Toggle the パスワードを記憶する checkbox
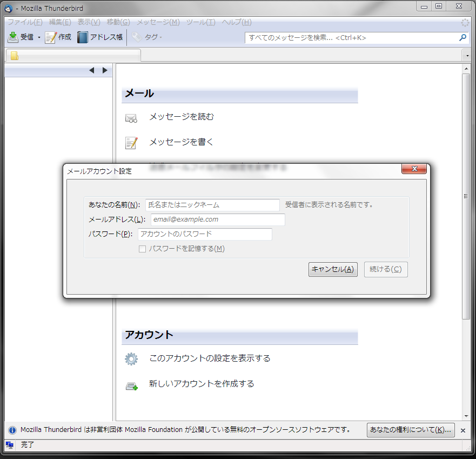Viewport: 476px width, 459px height. point(142,249)
